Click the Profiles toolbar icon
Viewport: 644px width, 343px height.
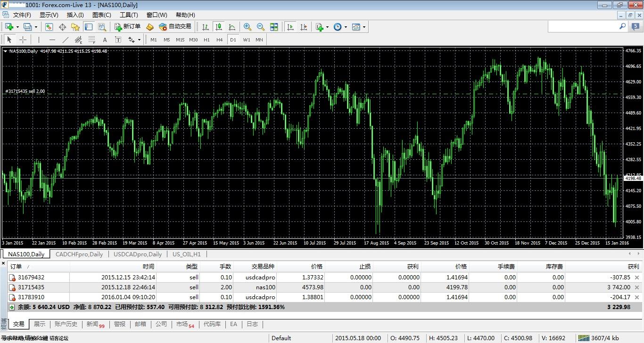pyautogui.click(x=28, y=27)
